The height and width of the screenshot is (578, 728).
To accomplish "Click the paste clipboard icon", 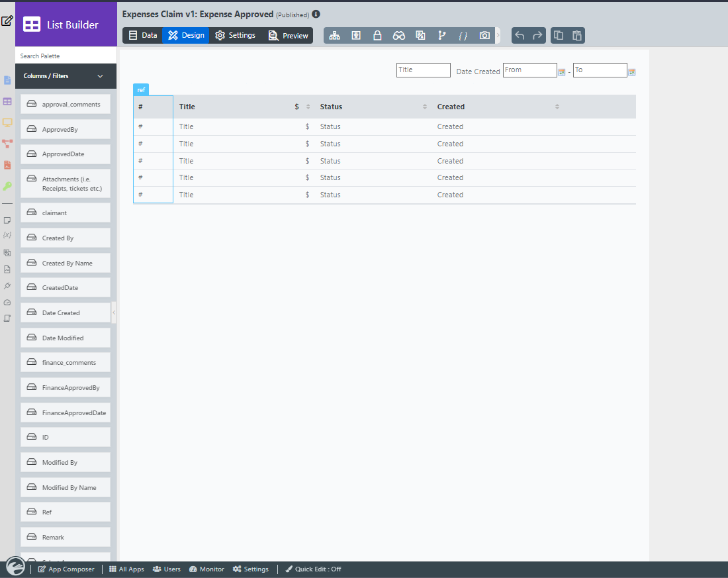I will pyautogui.click(x=577, y=36).
